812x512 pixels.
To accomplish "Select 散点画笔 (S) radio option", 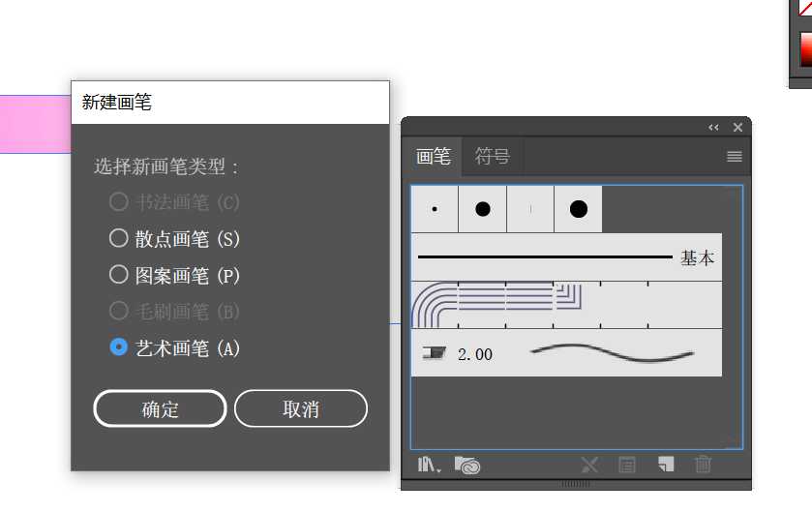I will tap(174, 239).
